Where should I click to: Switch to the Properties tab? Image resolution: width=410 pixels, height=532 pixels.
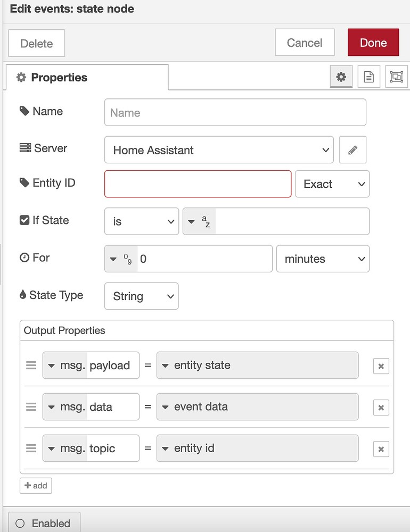click(59, 77)
